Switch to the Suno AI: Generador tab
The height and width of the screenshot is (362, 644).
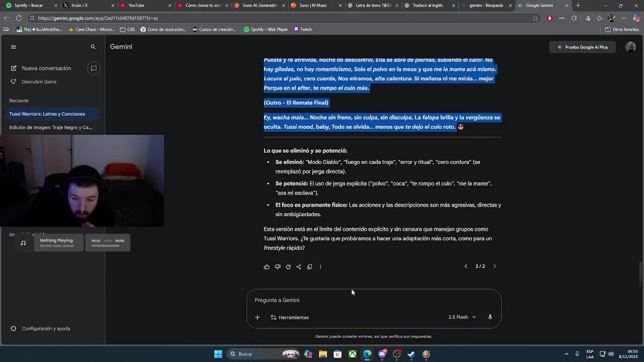260,5
